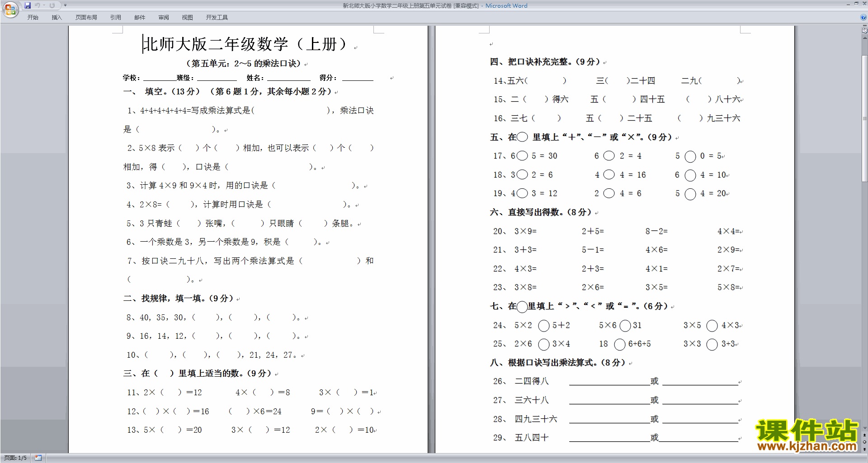Click the circle between 5×6 and 31

625,326
